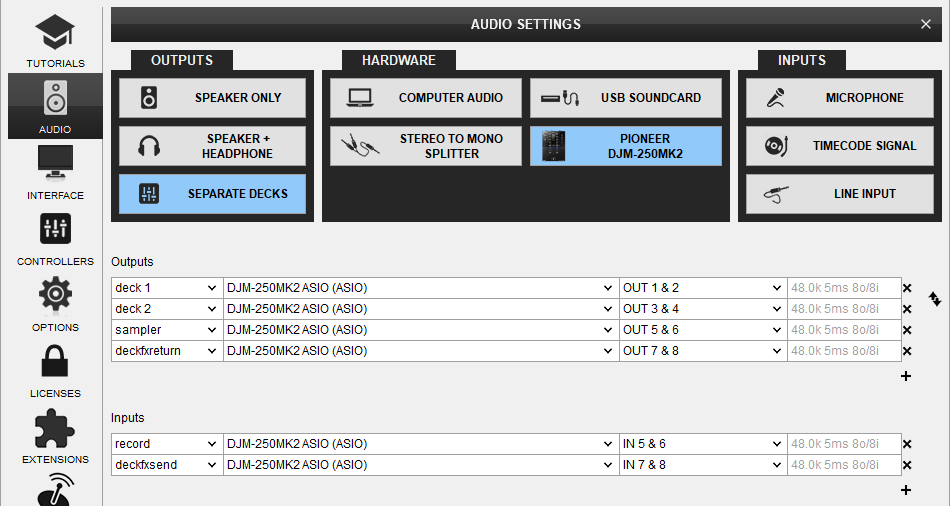Open the IN 7 & 8 channel dropdown

tap(703, 465)
